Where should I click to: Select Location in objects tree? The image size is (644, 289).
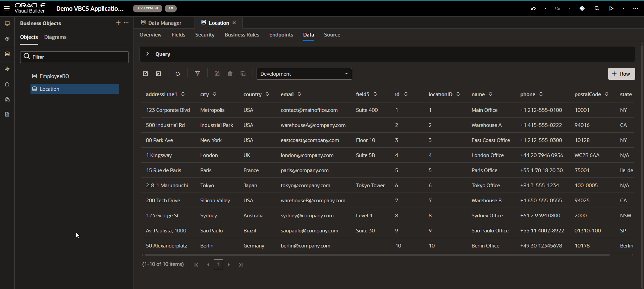[x=75, y=89]
